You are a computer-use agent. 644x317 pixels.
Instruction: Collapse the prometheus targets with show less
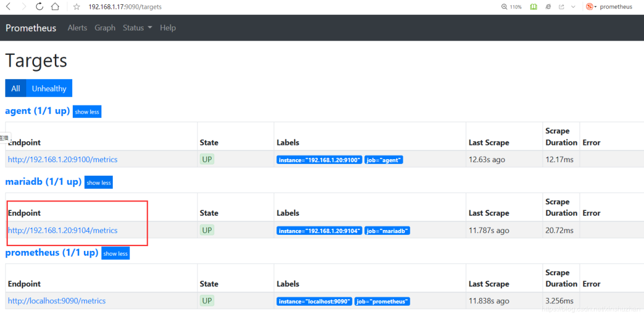pyautogui.click(x=115, y=253)
